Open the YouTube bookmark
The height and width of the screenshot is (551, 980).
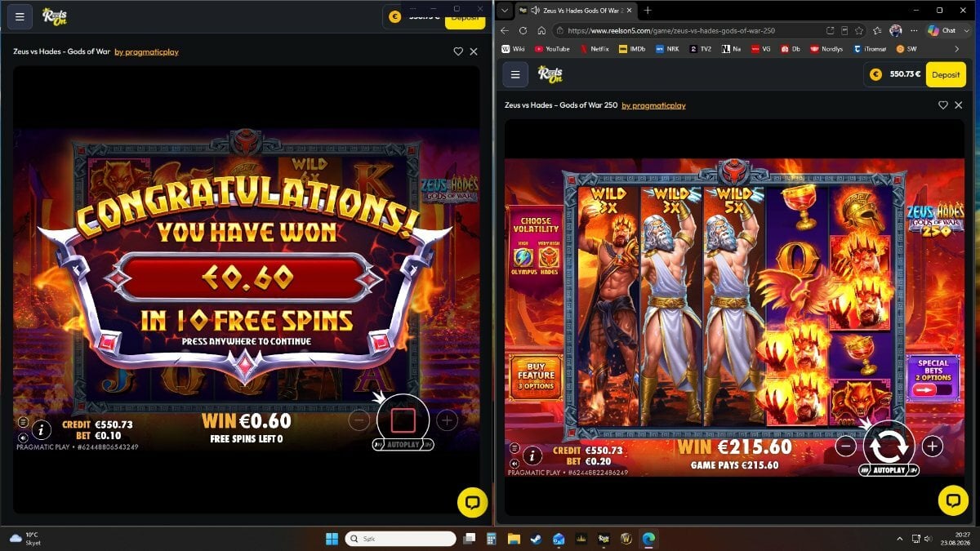click(553, 49)
